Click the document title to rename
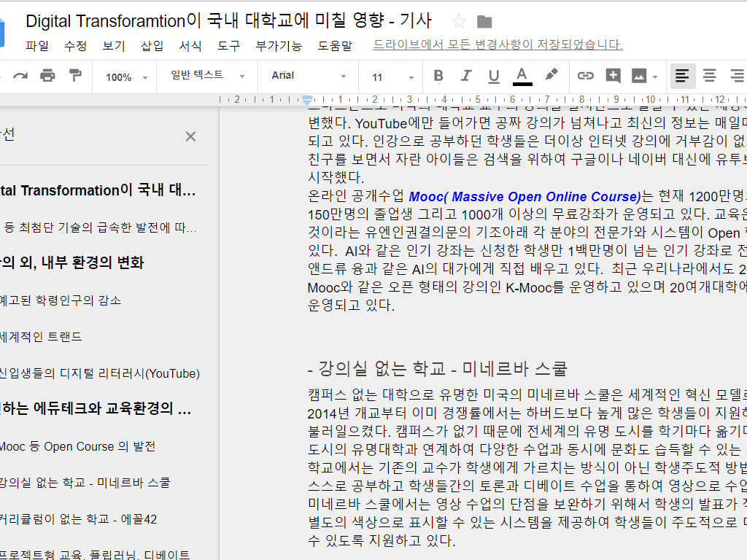747x560 pixels. pos(228,21)
